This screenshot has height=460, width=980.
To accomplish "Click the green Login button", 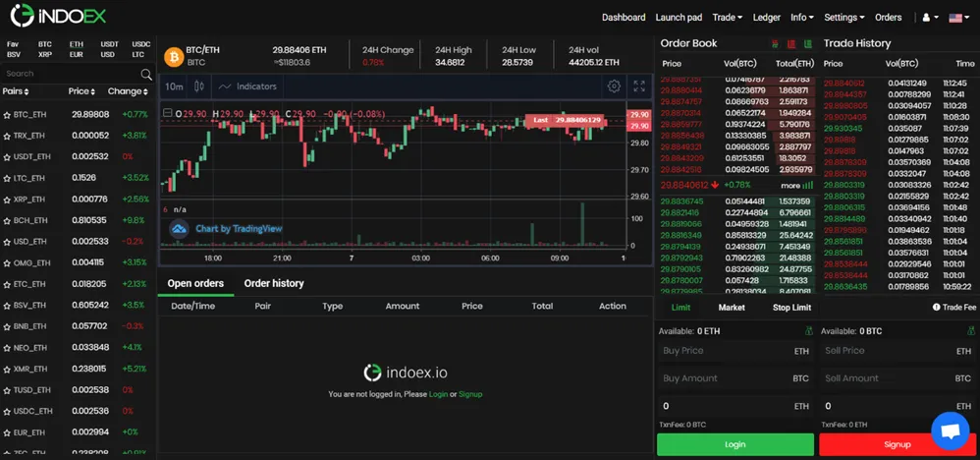I will tap(735, 444).
